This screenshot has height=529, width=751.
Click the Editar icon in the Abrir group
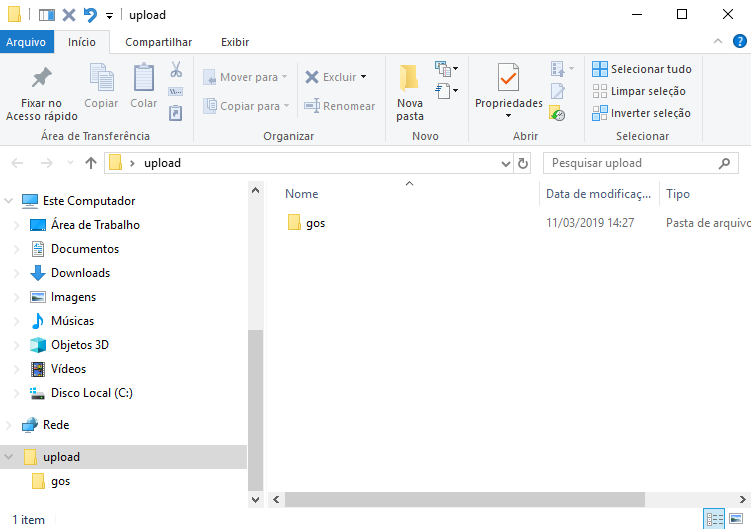coord(558,91)
